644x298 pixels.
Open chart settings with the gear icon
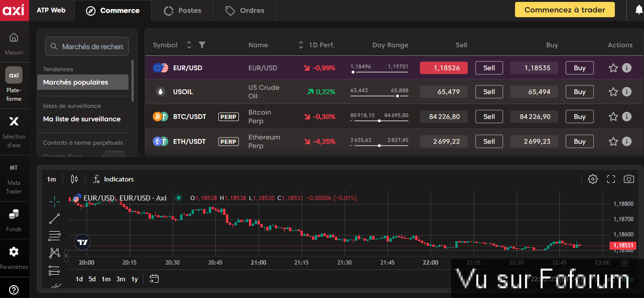[x=593, y=179]
